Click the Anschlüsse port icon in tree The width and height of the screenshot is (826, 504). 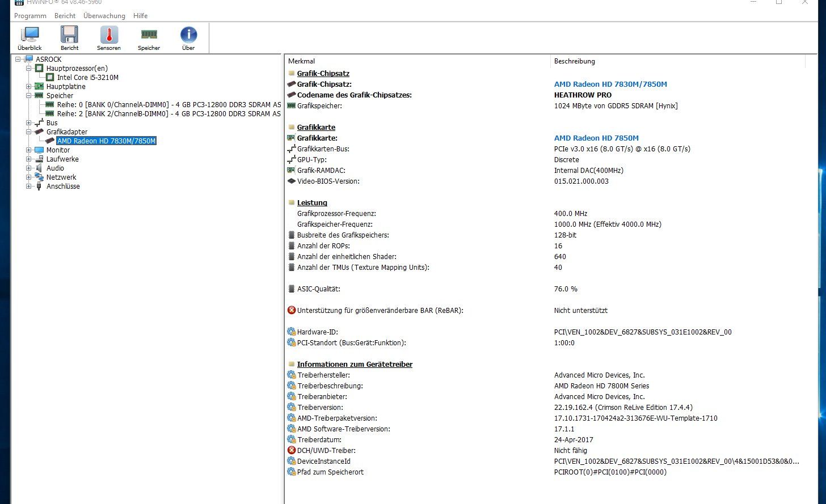pos(39,186)
